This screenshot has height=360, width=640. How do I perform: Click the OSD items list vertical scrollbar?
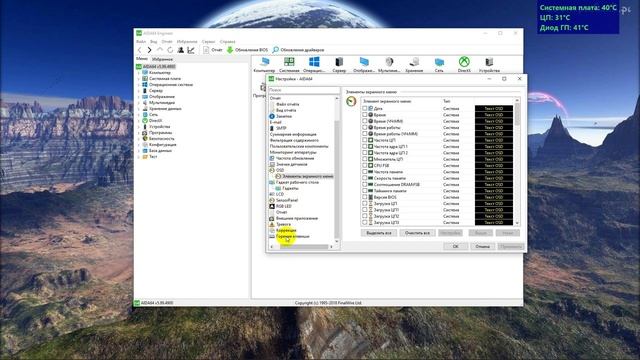517,162
